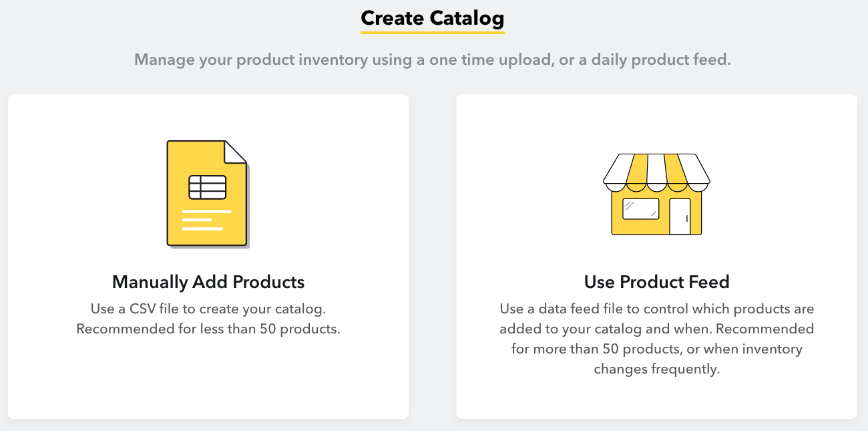This screenshot has height=431, width=868.
Task: Click "Recommended for less than 50 products" text
Action: pyautogui.click(x=208, y=329)
